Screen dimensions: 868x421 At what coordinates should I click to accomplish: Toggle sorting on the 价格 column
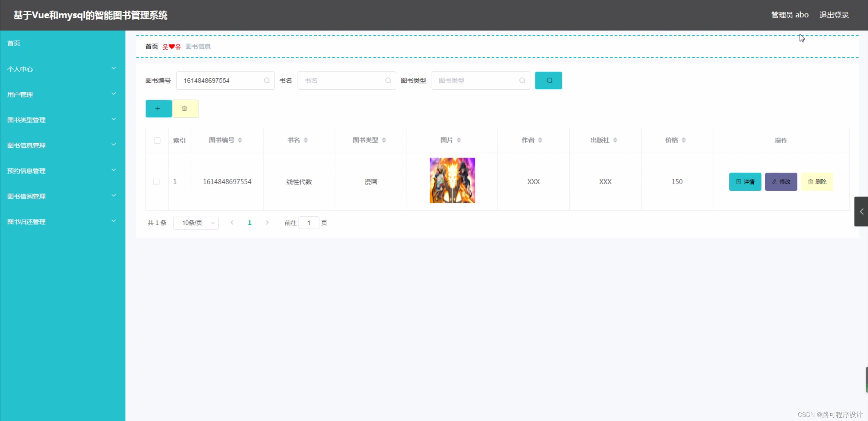(684, 140)
